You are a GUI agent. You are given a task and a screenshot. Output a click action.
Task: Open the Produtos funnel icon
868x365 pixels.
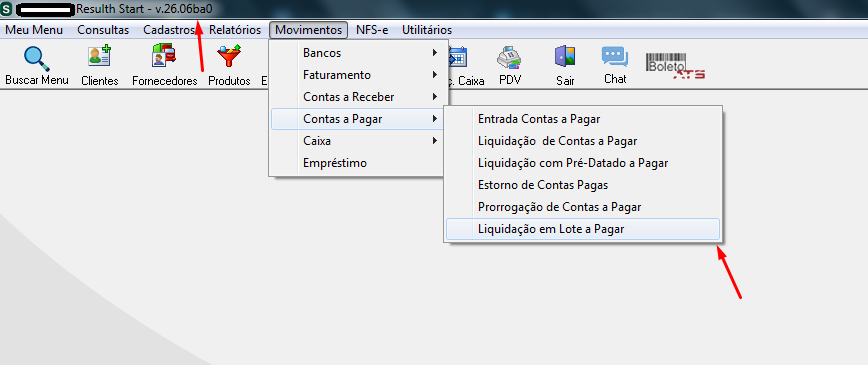[229, 56]
